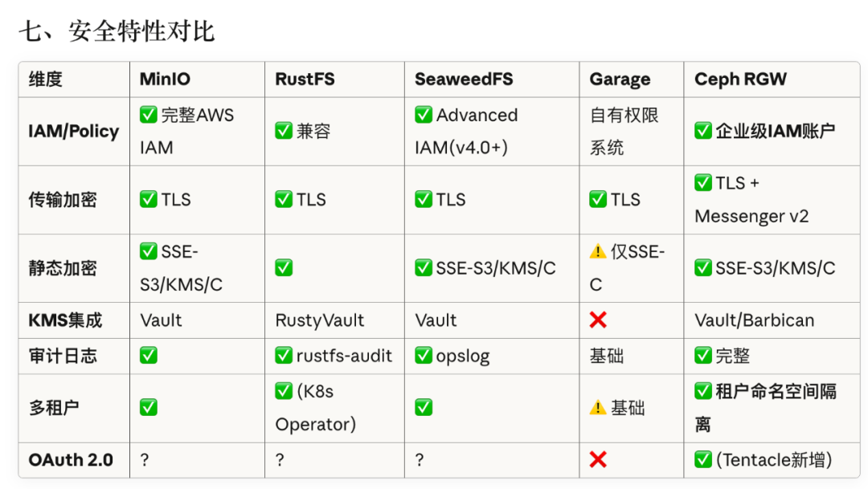Click the green check in SeaweedFS 多租户 cell
The width and height of the screenshot is (868, 489).
(x=424, y=408)
